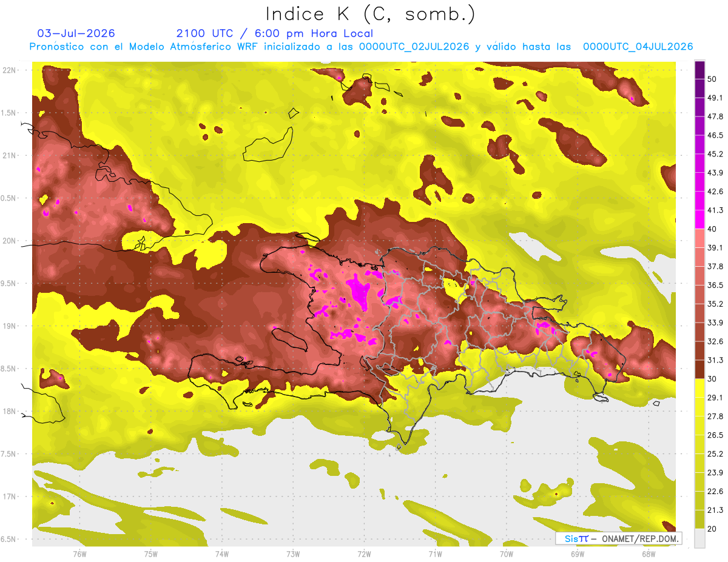Select the dark brown colorbar segment between 30 and 31.3
The height and width of the screenshot is (562, 728).
tap(699, 369)
